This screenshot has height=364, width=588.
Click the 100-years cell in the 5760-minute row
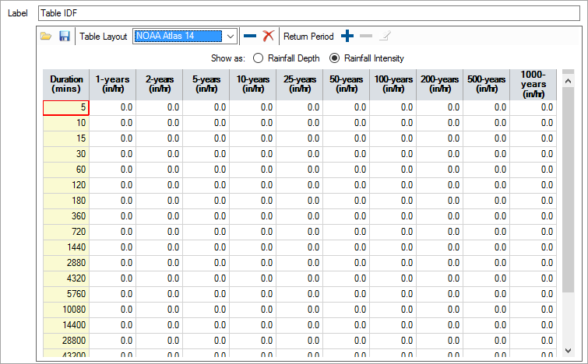(x=393, y=294)
